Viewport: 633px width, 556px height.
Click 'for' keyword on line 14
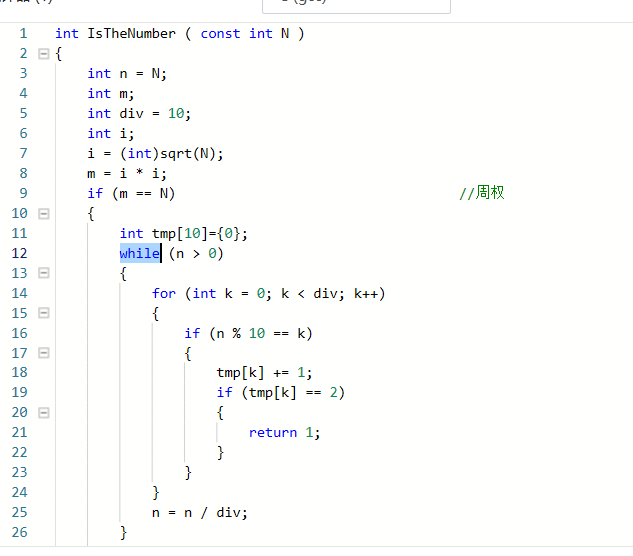(x=164, y=294)
